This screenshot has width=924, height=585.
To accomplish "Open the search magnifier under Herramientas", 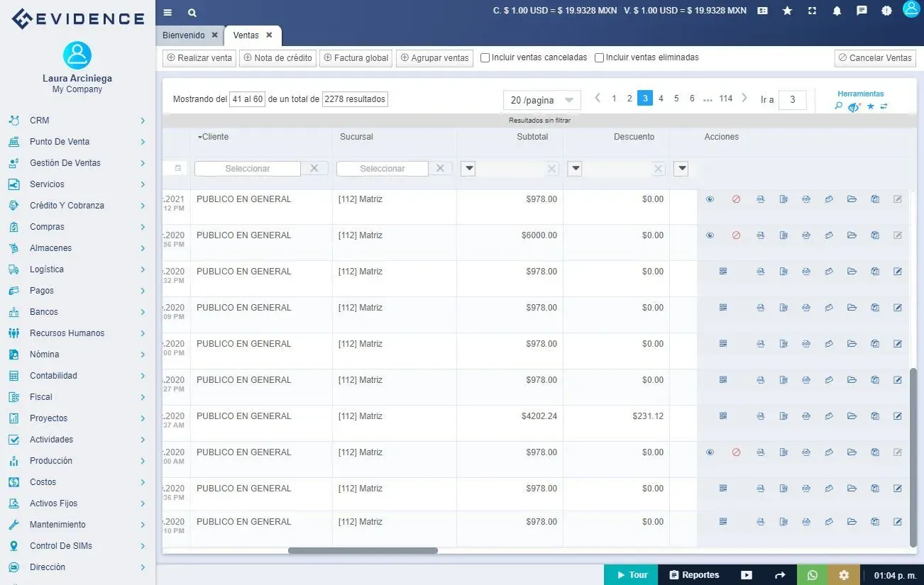I will coord(838,106).
